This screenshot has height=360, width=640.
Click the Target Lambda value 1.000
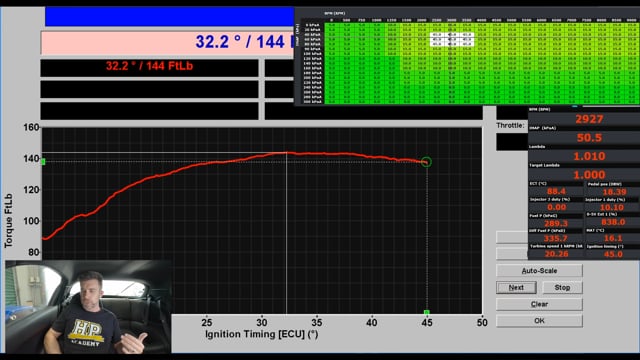pyautogui.click(x=589, y=175)
